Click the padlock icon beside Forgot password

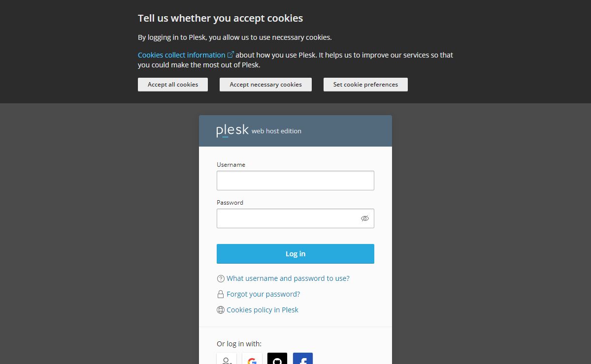221,295
